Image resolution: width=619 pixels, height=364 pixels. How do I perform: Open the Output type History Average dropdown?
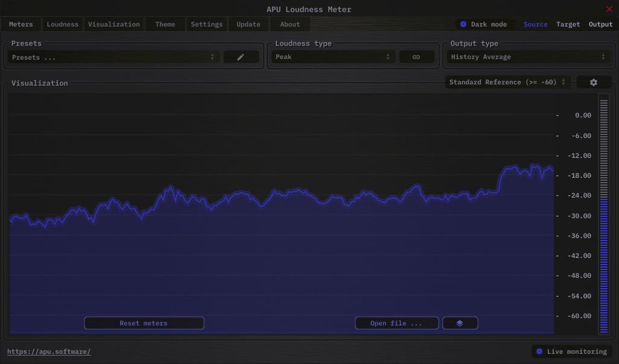point(527,57)
